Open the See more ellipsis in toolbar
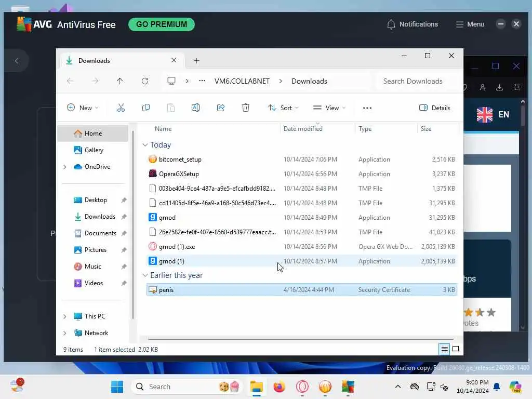This screenshot has width=532, height=399. tap(367, 108)
